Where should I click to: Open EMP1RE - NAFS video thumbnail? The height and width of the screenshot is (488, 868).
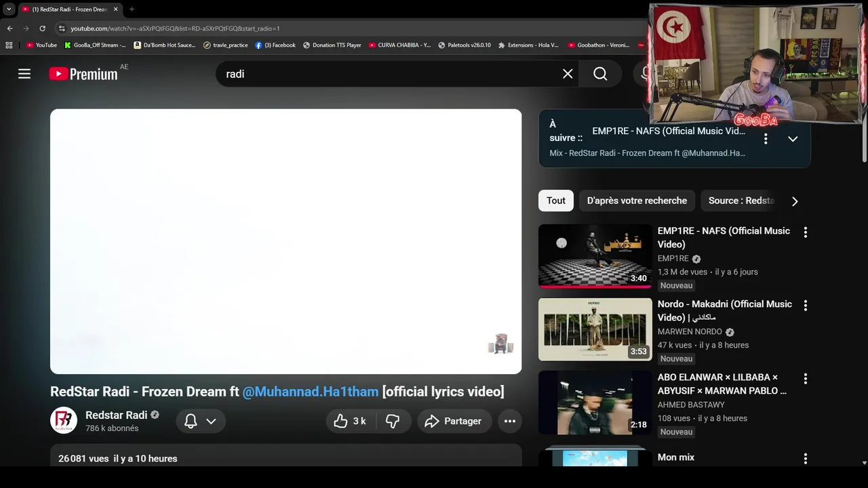click(595, 256)
